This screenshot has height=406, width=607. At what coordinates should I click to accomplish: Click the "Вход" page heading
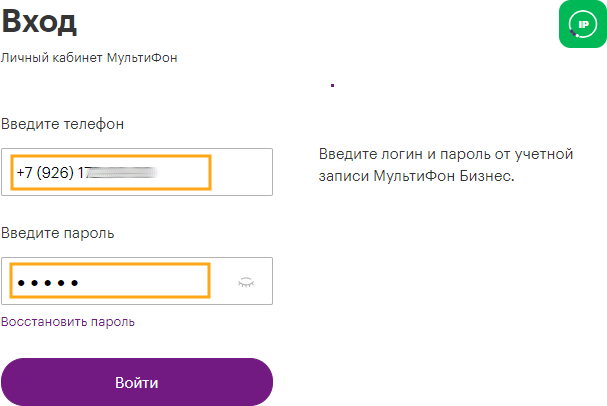[x=39, y=23]
